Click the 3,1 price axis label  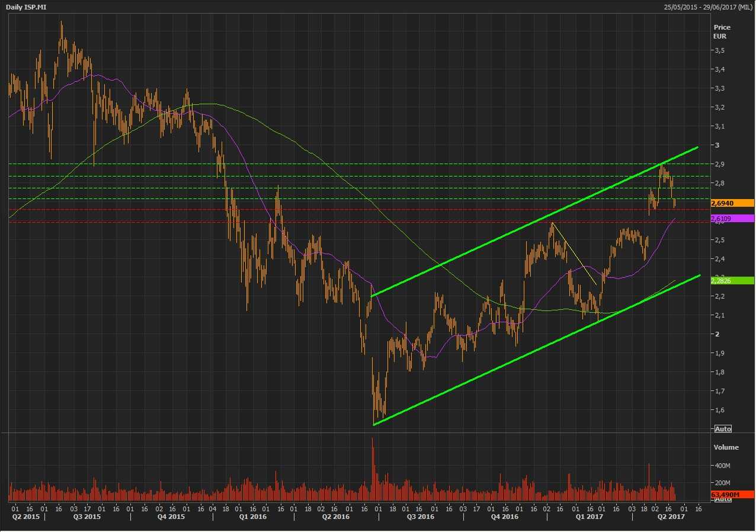click(x=719, y=126)
